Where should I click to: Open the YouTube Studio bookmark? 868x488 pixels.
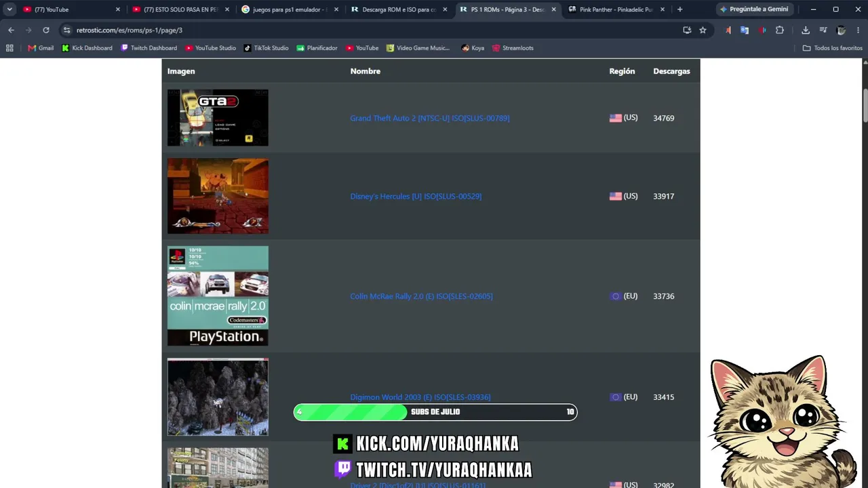pyautogui.click(x=210, y=48)
